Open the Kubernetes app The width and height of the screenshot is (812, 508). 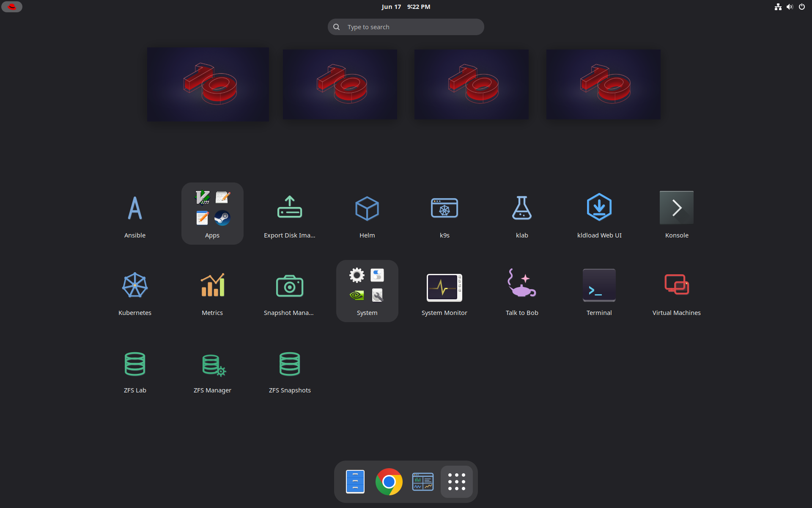point(135,291)
